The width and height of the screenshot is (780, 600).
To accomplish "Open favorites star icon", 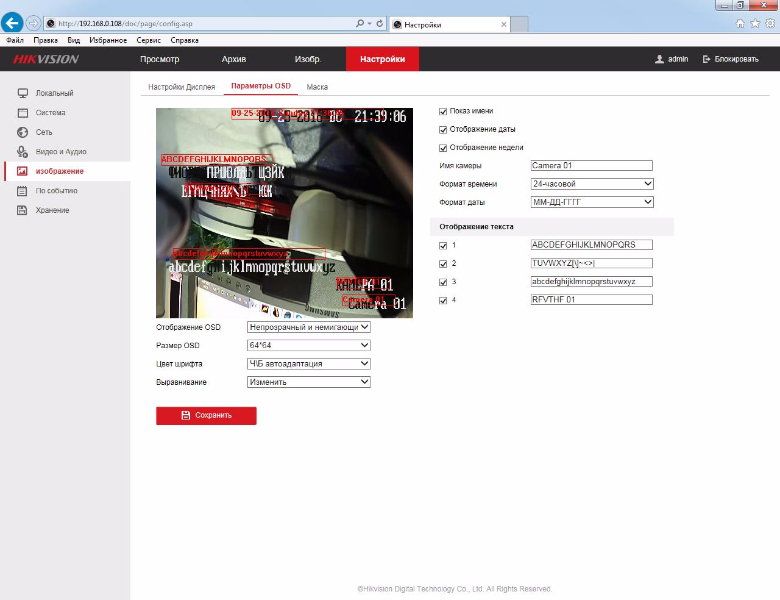I will coord(755,23).
